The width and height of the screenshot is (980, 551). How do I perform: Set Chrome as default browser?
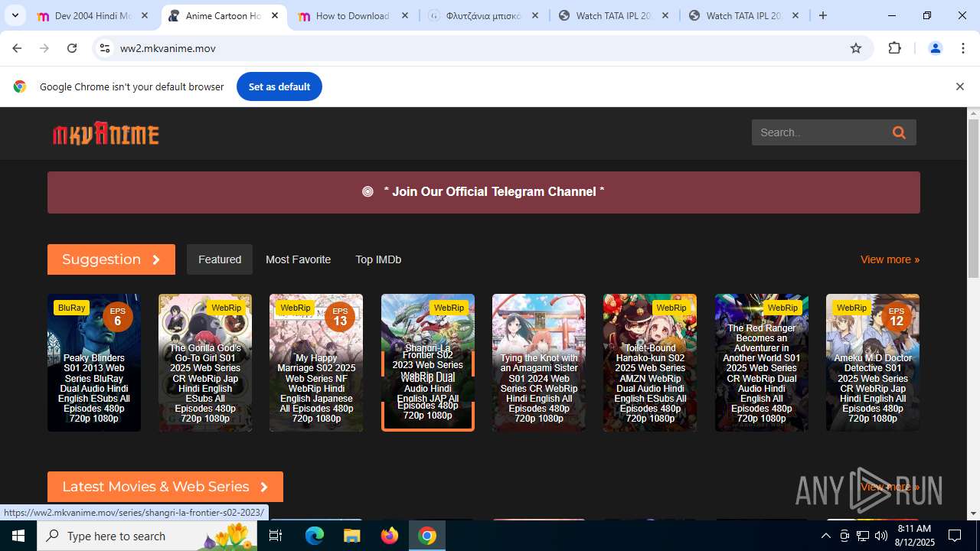click(x=279, y=86)
